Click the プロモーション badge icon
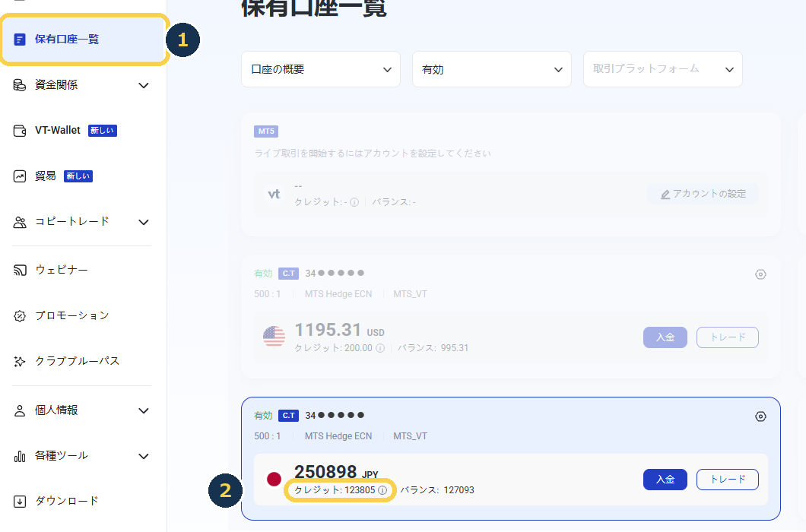 click(x=20, y=316)
